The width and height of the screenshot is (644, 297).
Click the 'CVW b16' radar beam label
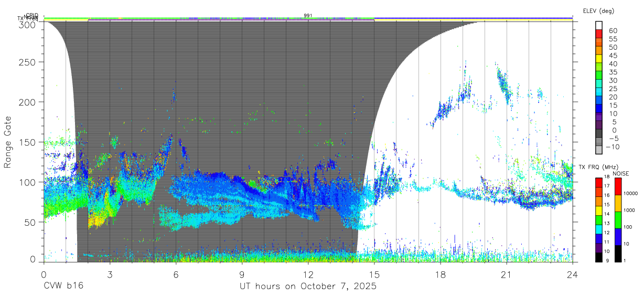coord(63,287)
